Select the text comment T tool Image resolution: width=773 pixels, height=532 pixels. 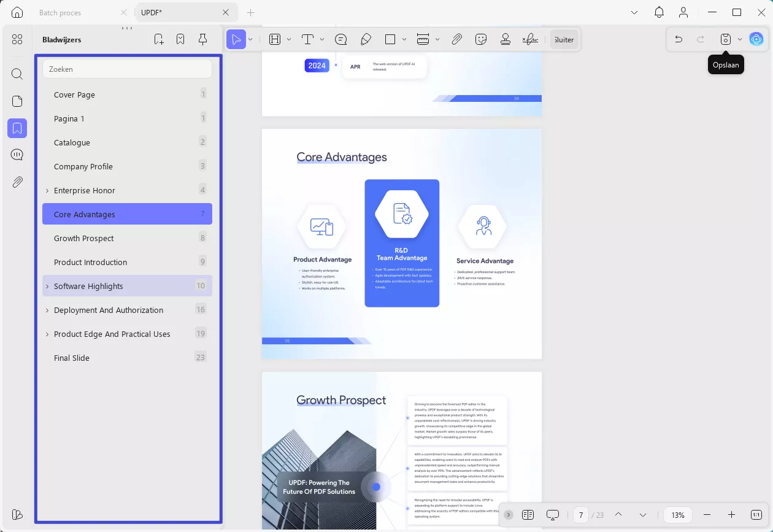click(x=307, y=39)
